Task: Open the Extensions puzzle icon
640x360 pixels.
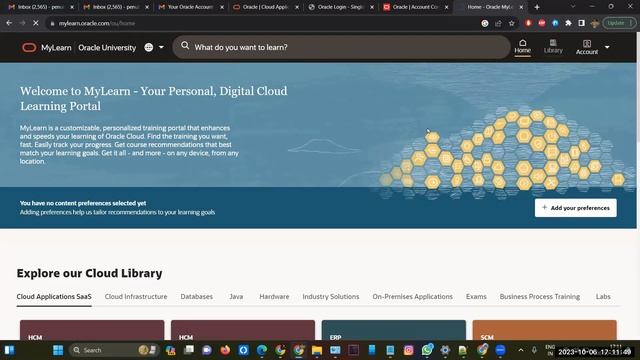Action: tap(568, 23)
